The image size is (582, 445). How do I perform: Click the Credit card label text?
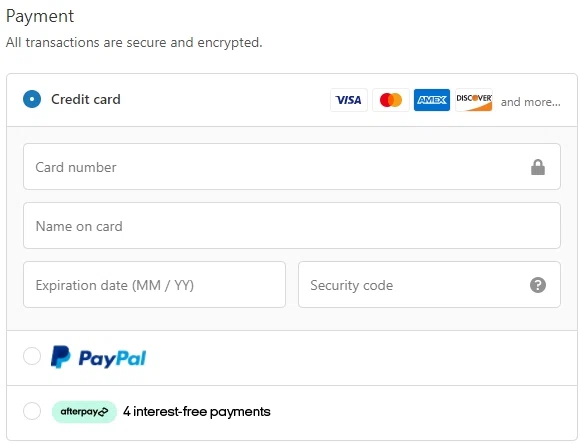click(86, 99)
